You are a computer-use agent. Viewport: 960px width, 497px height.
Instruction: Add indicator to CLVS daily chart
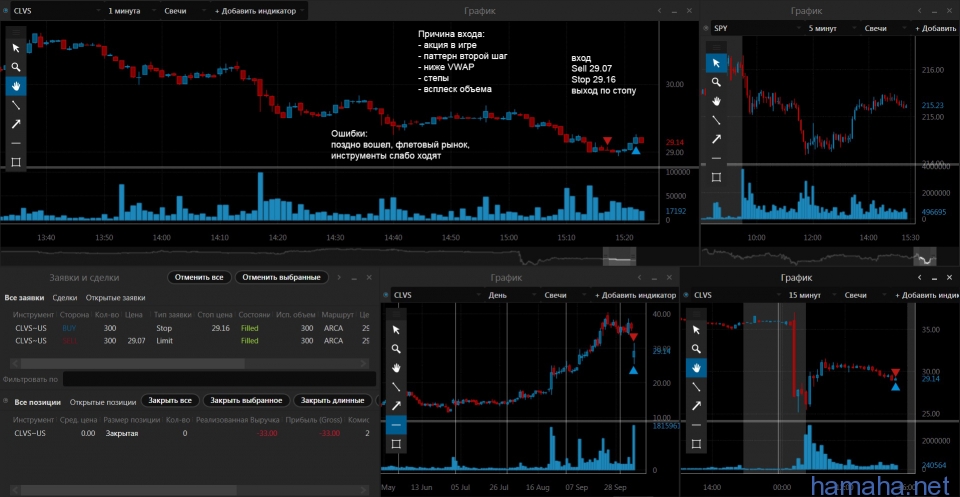(x=635, y=294)
